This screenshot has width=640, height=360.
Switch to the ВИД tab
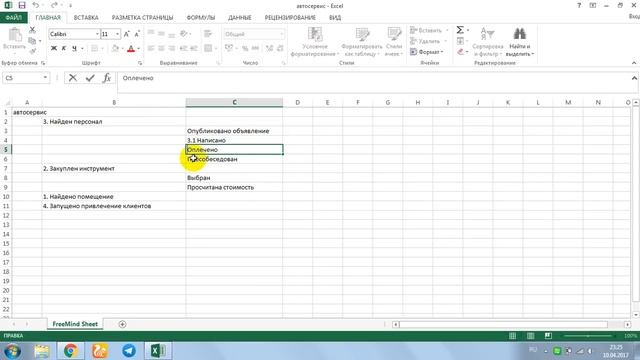coord(335,18)
